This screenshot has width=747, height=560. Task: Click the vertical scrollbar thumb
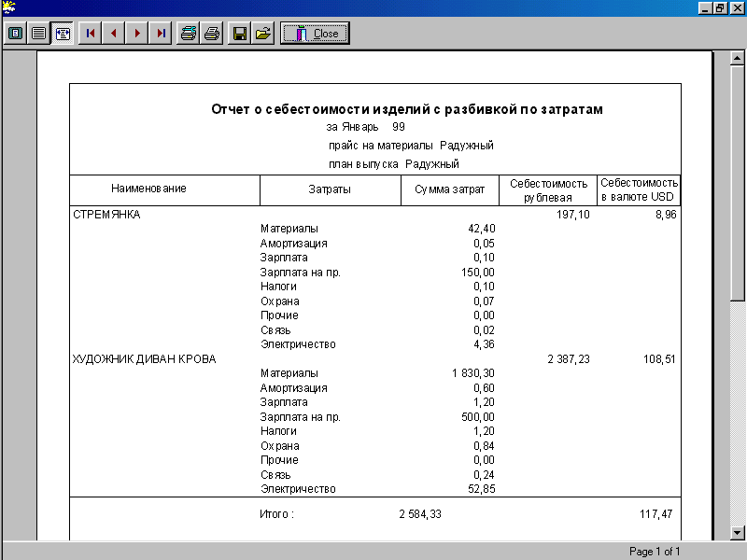click(x=738, y=182)
